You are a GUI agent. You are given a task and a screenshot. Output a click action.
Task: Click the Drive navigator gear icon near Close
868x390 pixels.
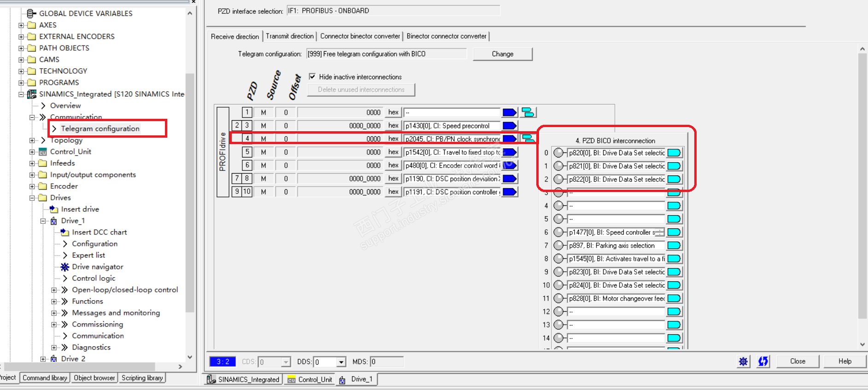743,361
